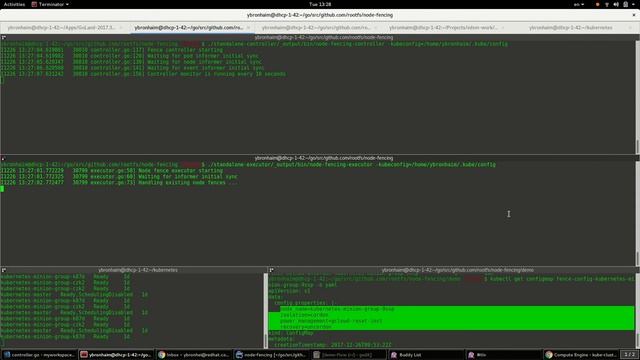Click the 'kind: ConfigMap' line
This screenshot has height=360, width=640.
point(290,333)
